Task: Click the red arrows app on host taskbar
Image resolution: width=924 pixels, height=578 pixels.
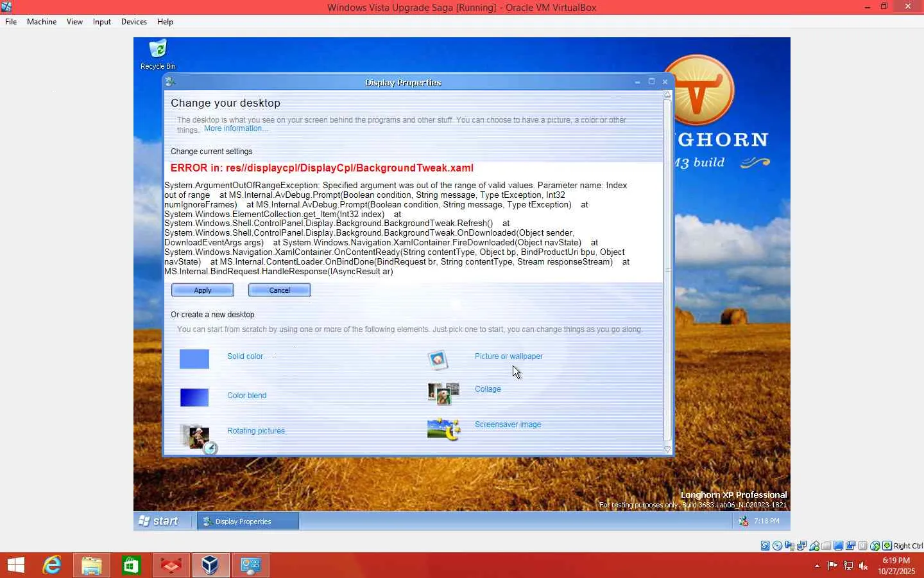Action: coord(171,565)
